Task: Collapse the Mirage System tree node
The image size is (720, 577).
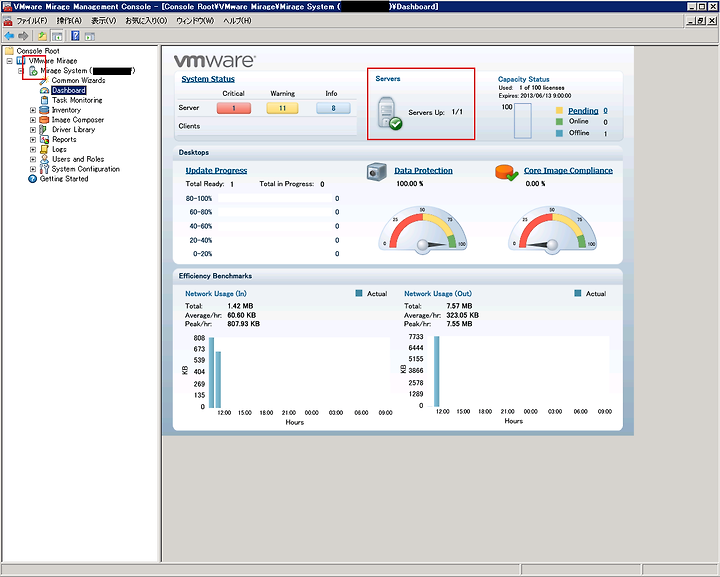Action: pyautogui.click(x=21, y=71)
